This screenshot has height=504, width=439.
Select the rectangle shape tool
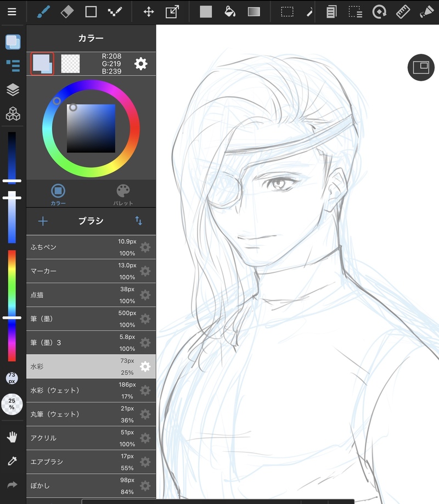point(91,12)
